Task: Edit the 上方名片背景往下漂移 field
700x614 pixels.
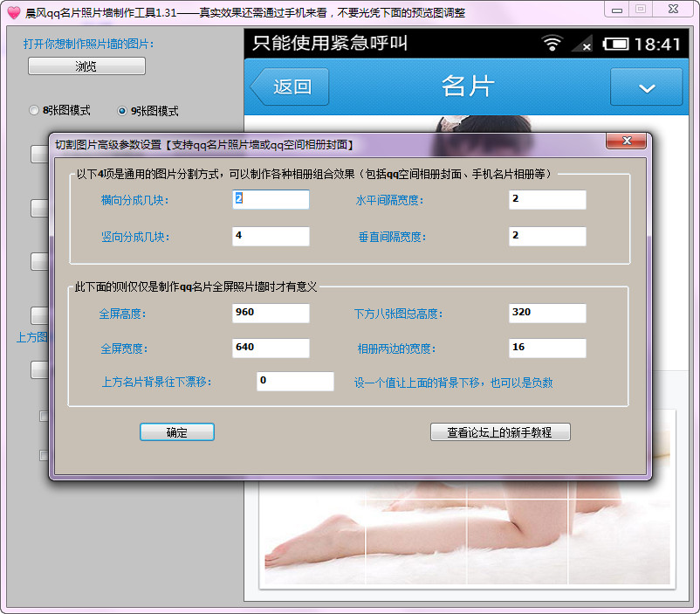Action: 295,381
